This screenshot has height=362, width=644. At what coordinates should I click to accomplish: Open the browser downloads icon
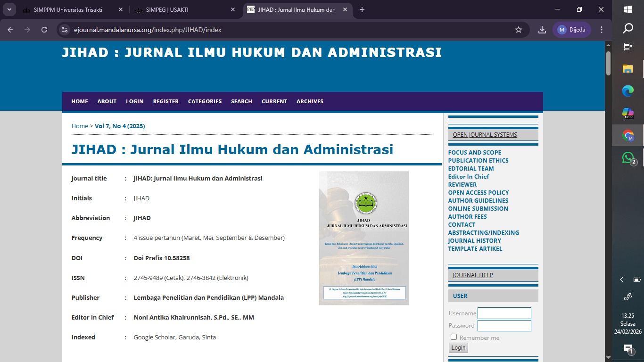pyautogui.click(x=542, y=30)
